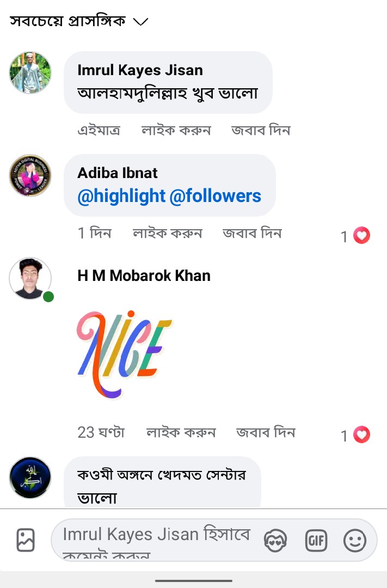Like H M Mobarok Khan's NICE sticker comment
The width and height of the screenshot is (387, 588).
tap(181, 433)
